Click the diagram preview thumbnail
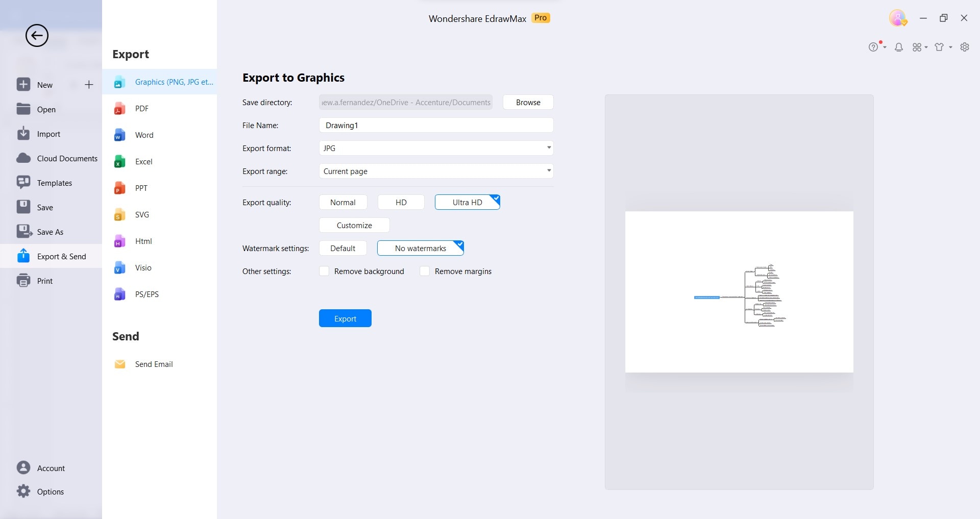The height and width of the screenshot is (519, 980). [739, 292]
